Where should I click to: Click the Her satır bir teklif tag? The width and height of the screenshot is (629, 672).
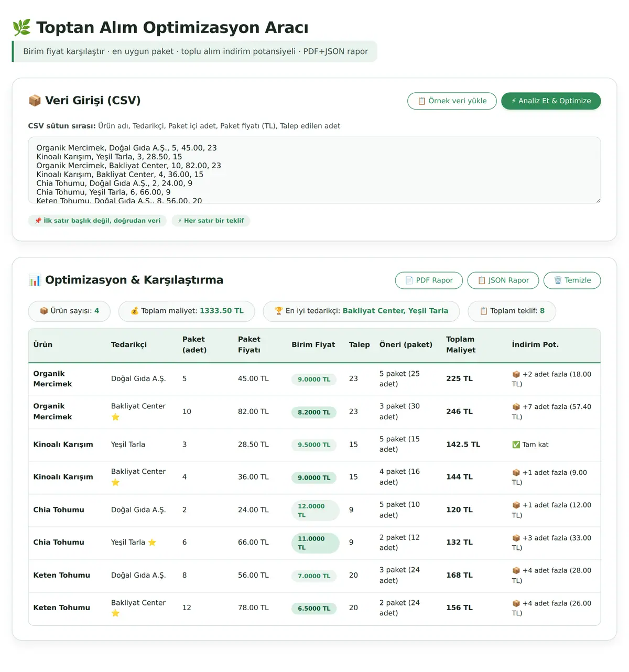[x=211, y=221]
